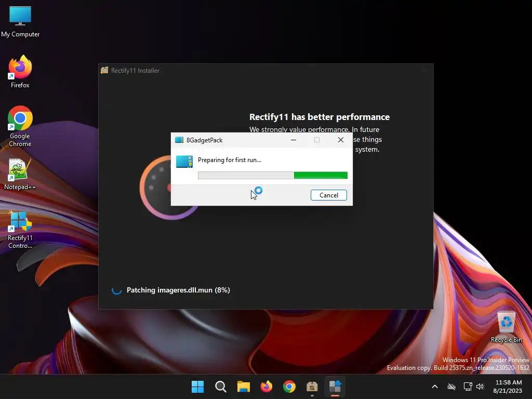532x399 pixels.
Task: Click the Cancel button in 8GadgetPack dialog
Action: (329, 195)
